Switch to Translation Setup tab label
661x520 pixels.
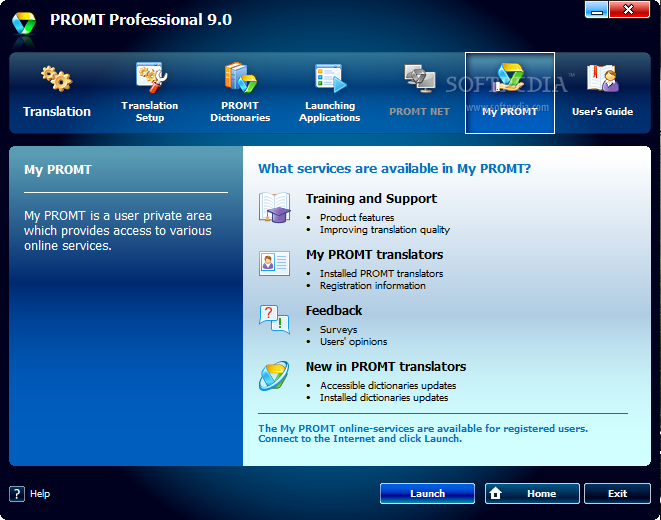(150, 112)
